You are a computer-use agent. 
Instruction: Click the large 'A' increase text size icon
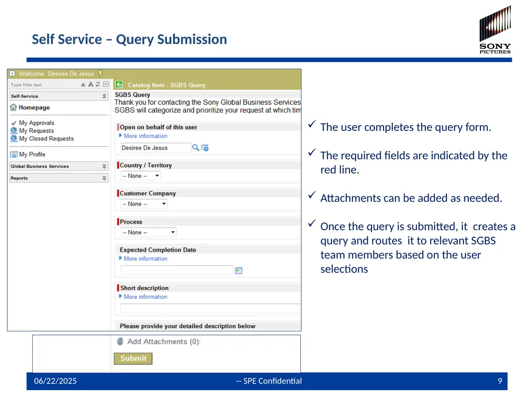[x=90, y=85]
